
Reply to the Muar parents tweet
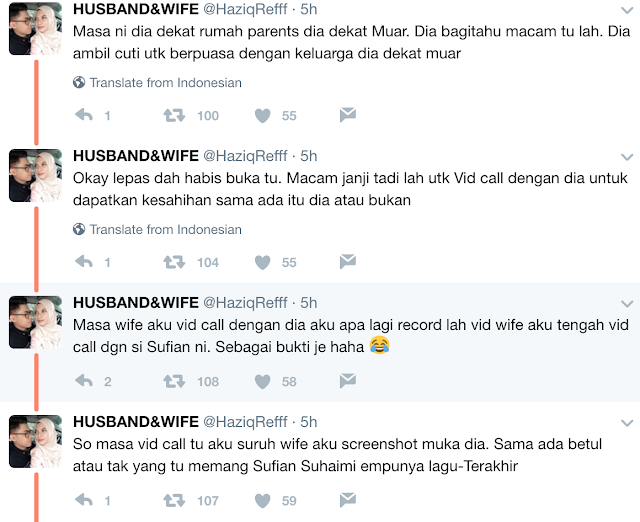[84, 115]
